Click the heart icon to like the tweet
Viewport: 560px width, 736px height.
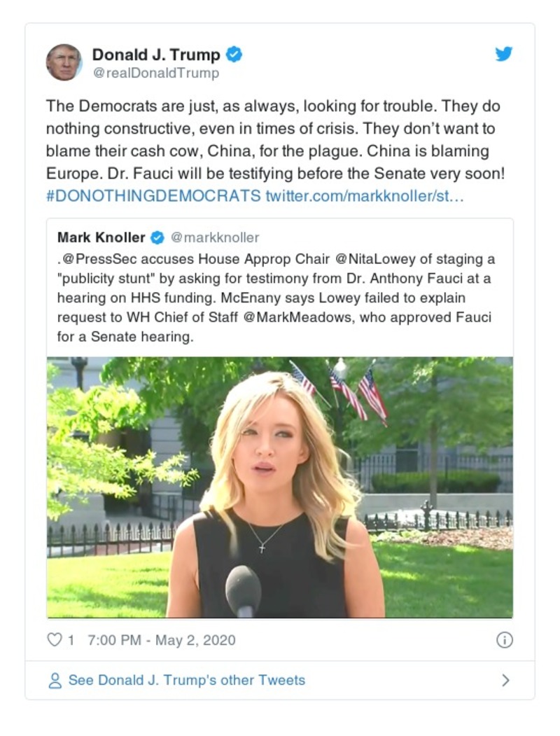click(x=53, y=639)
